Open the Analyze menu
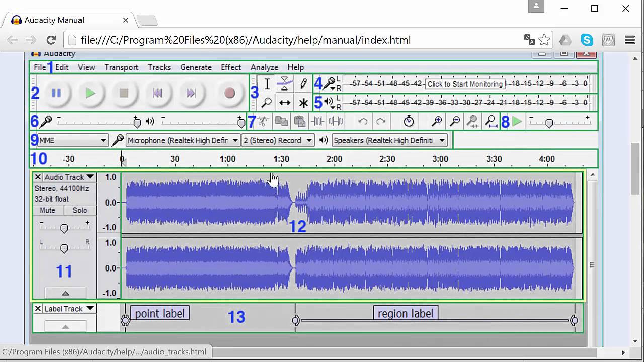This screenshot has width=644, height=362. tap(264, 67)
